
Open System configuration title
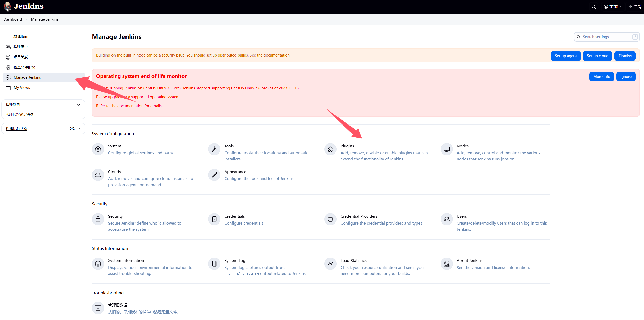pos(115,146)
